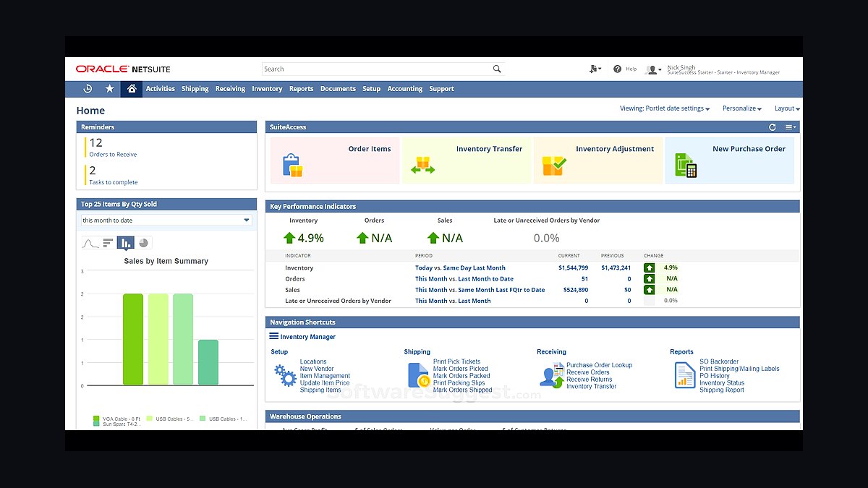868x488 pixels.
Task: Click the Oracle NetSuite logo
Action: coord(123,69)
